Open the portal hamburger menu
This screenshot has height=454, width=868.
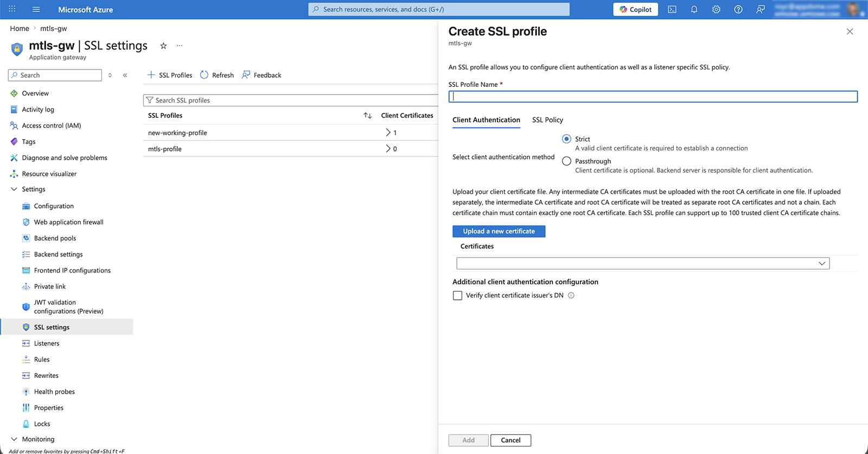point(36,9)
